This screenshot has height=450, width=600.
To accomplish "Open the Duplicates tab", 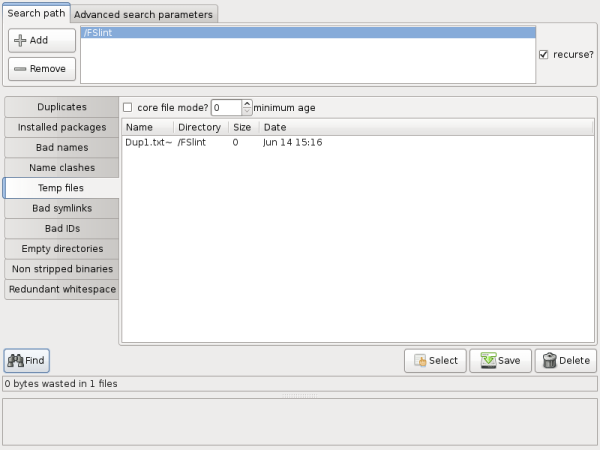I will (62, 107).
